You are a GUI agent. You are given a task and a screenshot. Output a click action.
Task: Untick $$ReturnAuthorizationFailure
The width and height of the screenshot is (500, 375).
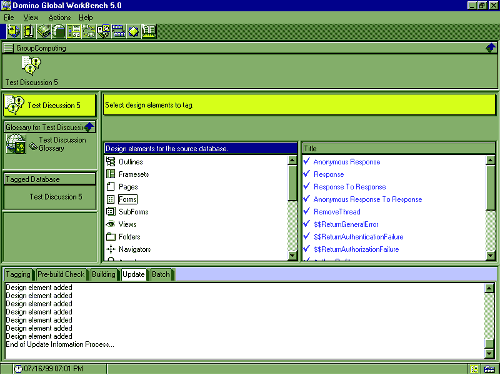pos(307,249)
